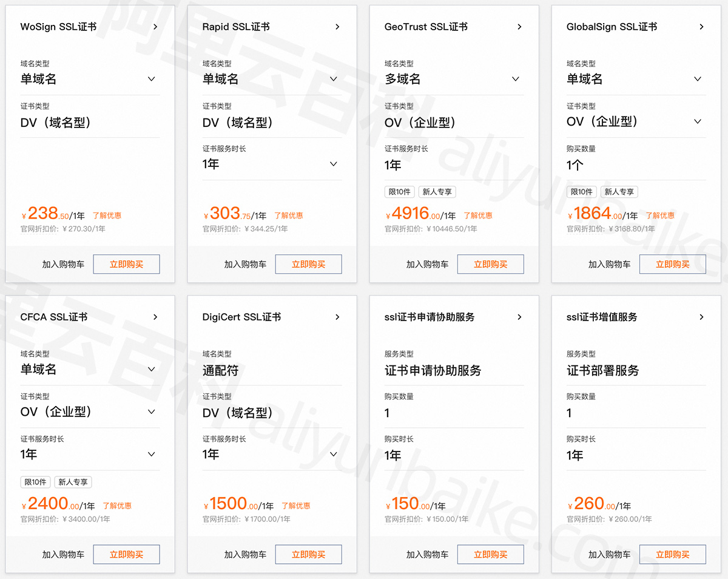This screenshot has width=728, height=579.
Task: Expand CFCA 域名类型 单域名 dropdown
Action: pos(152,369)
